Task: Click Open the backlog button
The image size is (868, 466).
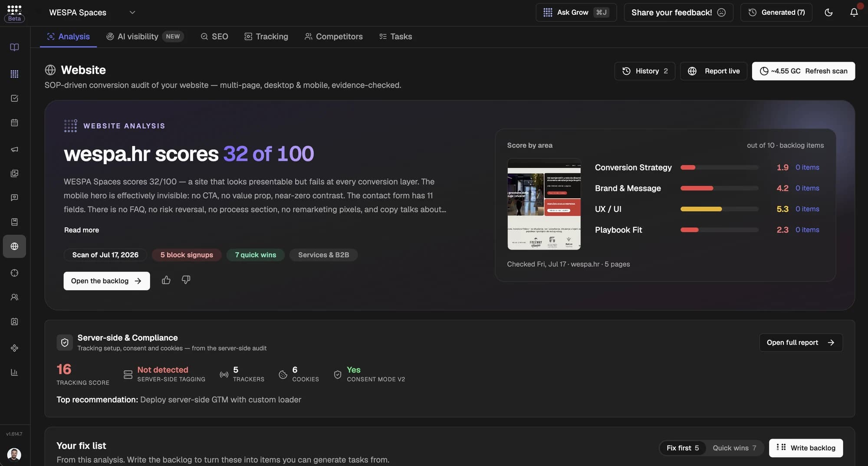Action: (107, 281)
